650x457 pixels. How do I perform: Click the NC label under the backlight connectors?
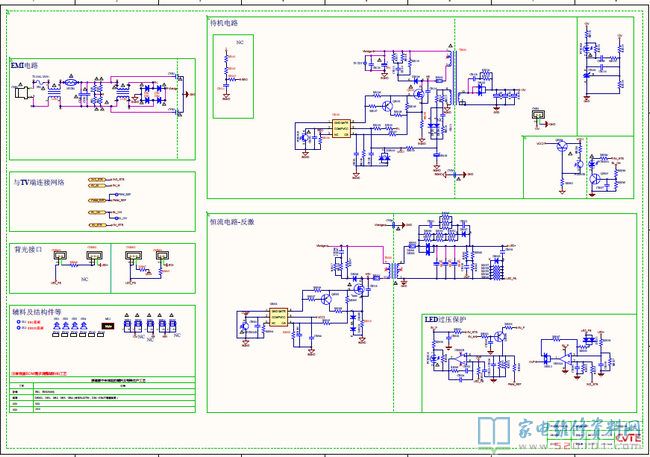(85, 279)
